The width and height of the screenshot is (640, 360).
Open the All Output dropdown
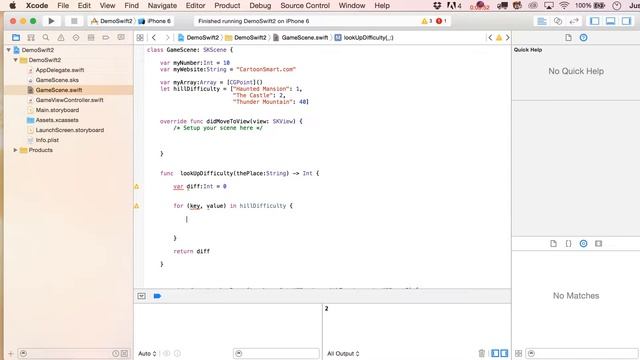[343, 353]
